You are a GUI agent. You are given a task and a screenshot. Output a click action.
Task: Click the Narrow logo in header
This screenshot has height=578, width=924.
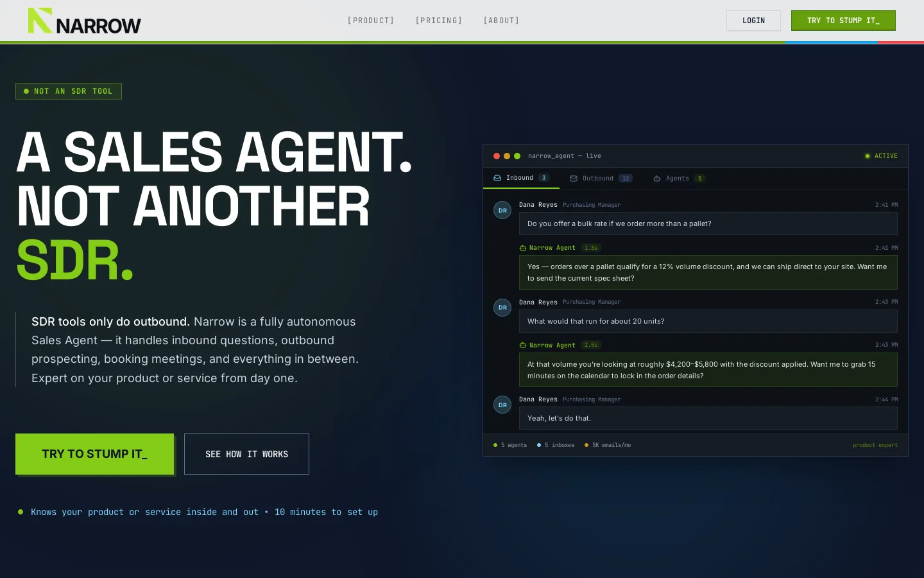tap(85, 21)
